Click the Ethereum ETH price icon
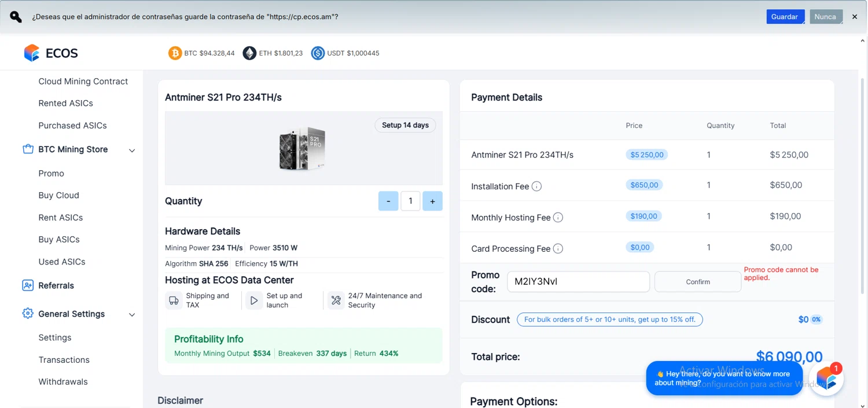 pyautogui.click(x=249, y=53)
